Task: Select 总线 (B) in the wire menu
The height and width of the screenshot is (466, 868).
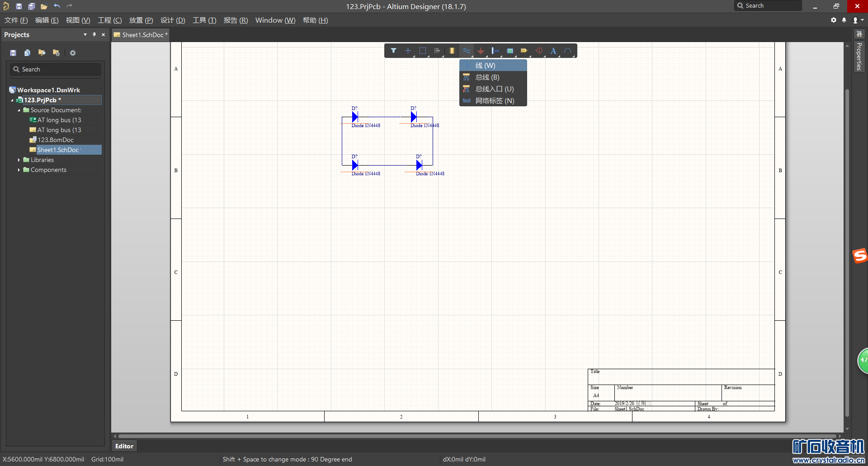Action: tap(487, 77)
